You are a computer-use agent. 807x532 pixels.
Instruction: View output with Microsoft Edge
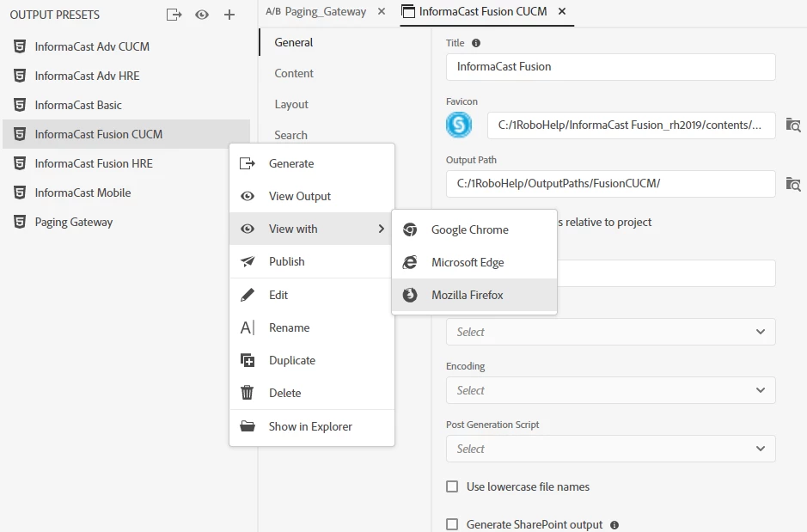pyautogui.click(x=474, y=262)
